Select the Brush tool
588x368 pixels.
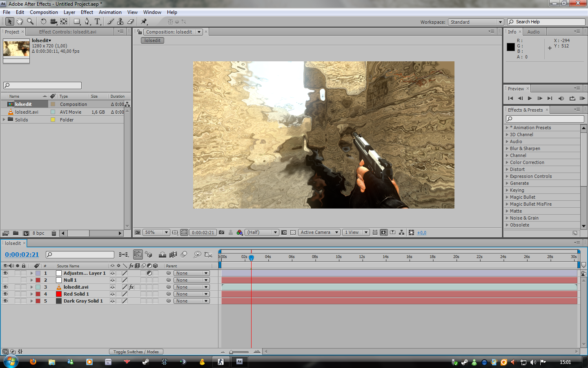[110, 22]
